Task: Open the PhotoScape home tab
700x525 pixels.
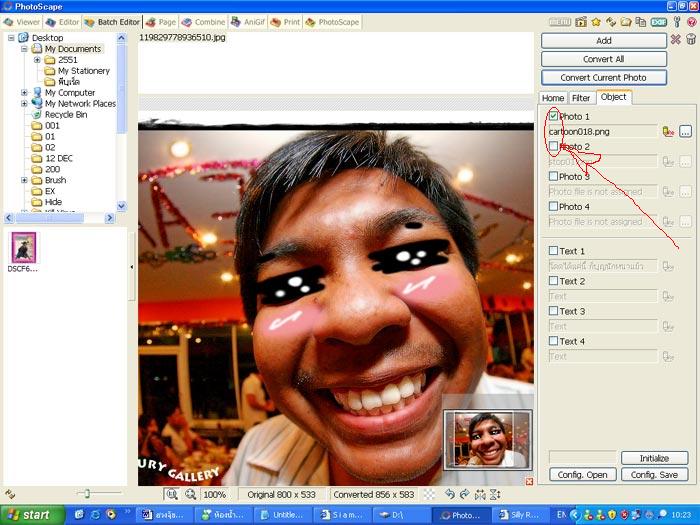Action: 332,22
